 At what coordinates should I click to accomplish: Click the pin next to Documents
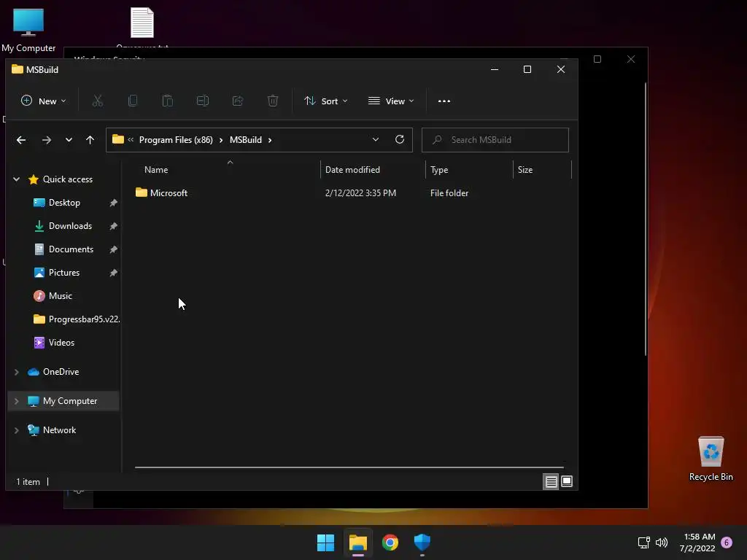coord(113,249)
